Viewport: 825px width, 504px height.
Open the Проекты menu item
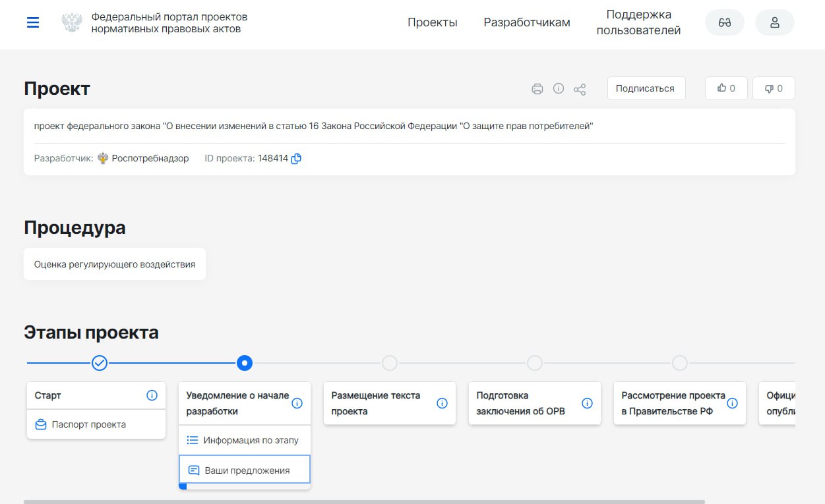click(x=432, y=22)
